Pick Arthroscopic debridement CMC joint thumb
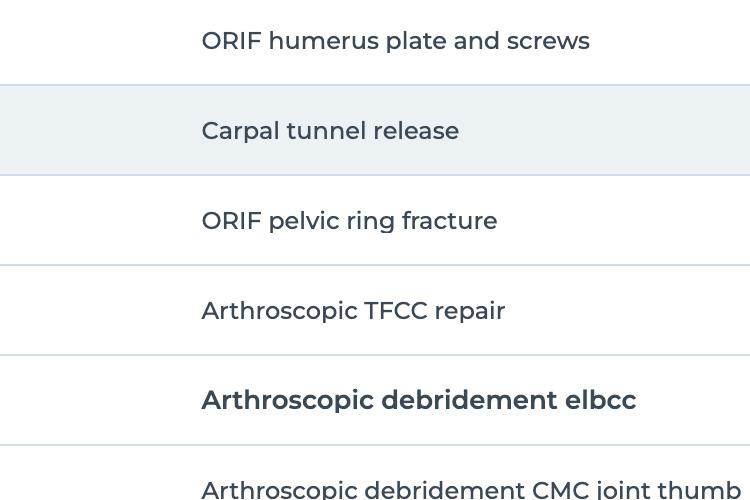Viewport: 750px width, 500px height. 375,473
